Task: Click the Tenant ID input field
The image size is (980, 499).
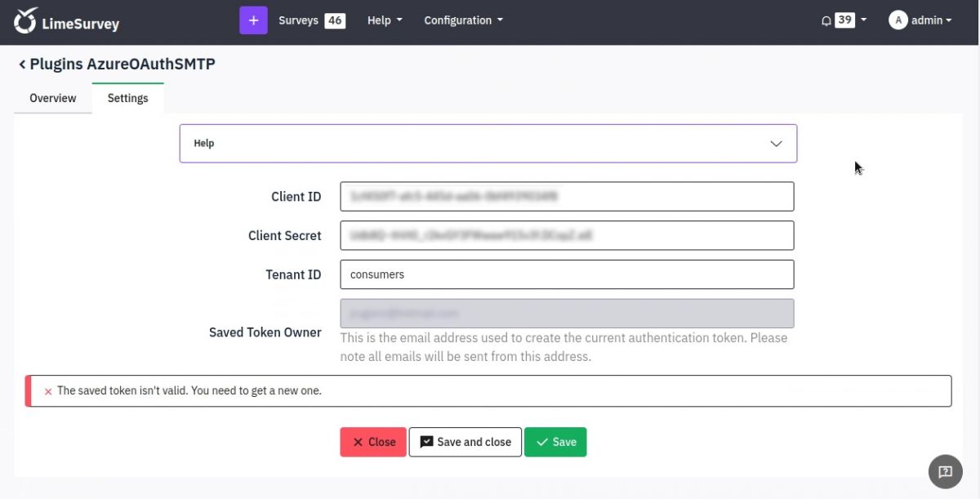Action: tap(567, 274)
